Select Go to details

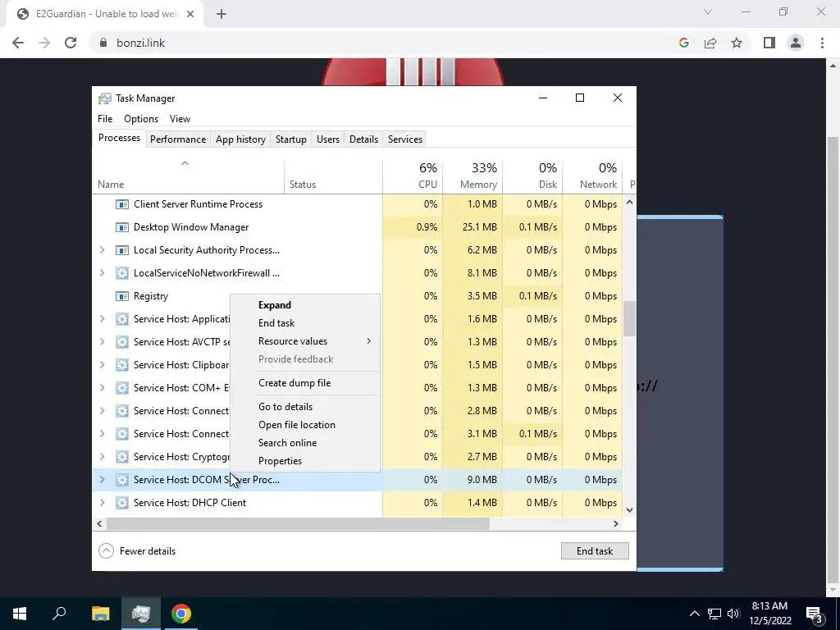click(x=305, y=407)
